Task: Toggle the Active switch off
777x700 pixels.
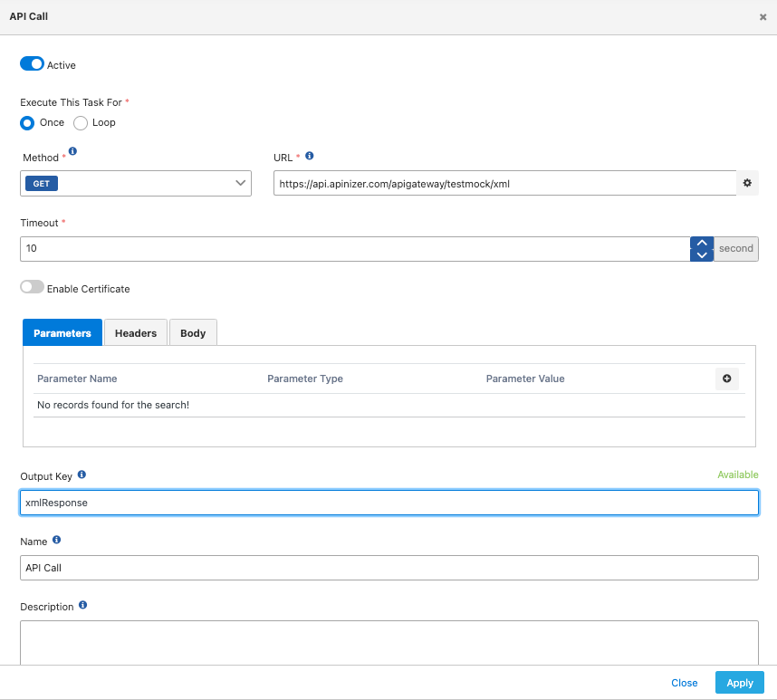Action: pos(32,64)
